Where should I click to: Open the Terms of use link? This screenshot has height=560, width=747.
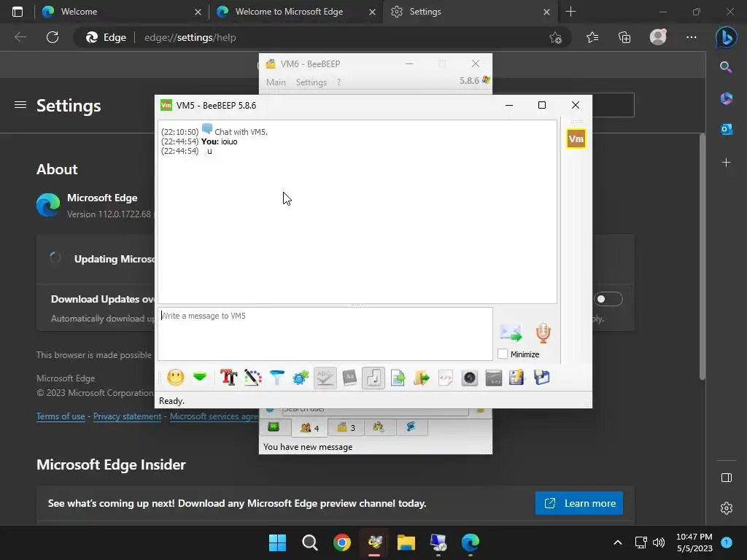61,416
